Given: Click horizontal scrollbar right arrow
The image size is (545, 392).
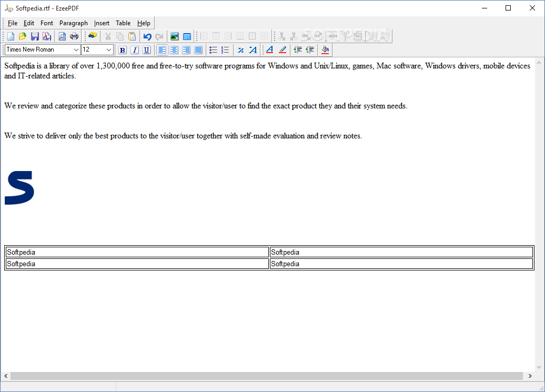Looking at the screenshot, I should coord(530,376).
